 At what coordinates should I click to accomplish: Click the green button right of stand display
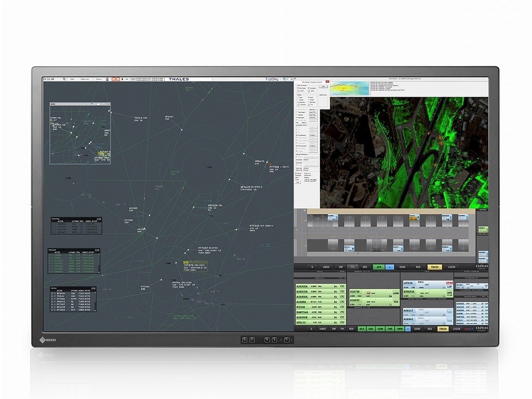coord(484,229)
